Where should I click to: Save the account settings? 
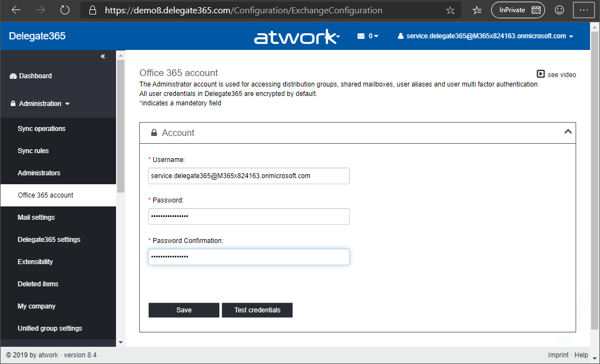tap(184, 310)
